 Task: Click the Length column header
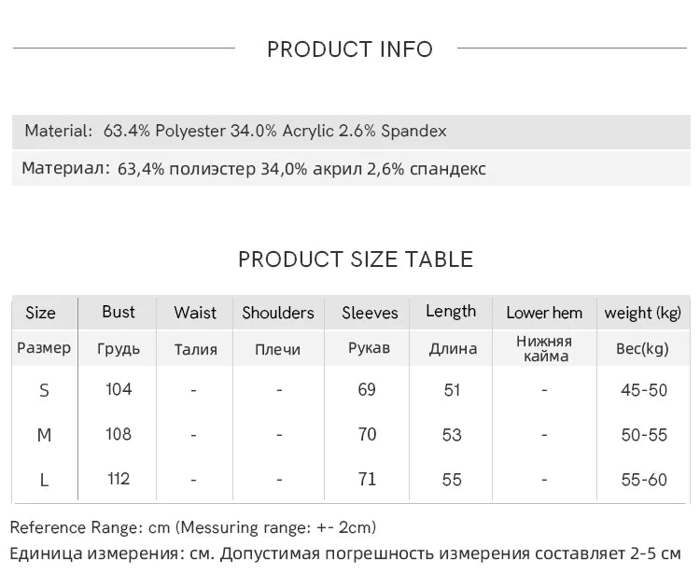[451, 311]
